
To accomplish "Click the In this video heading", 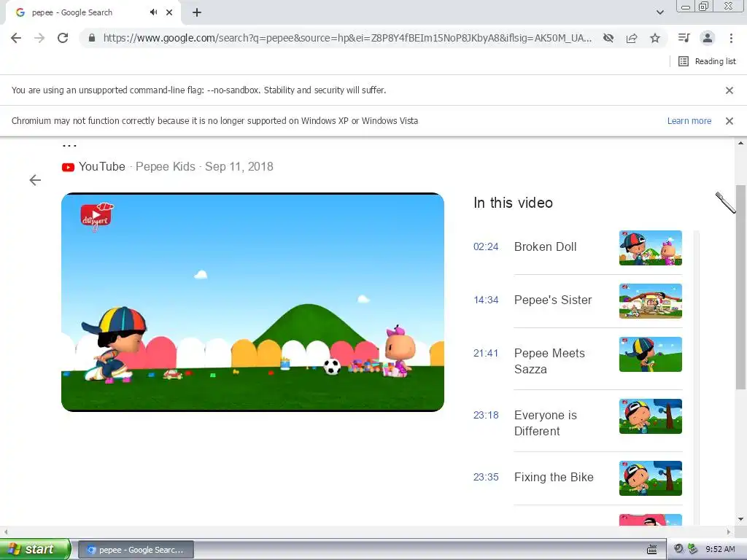I will 513,203.
